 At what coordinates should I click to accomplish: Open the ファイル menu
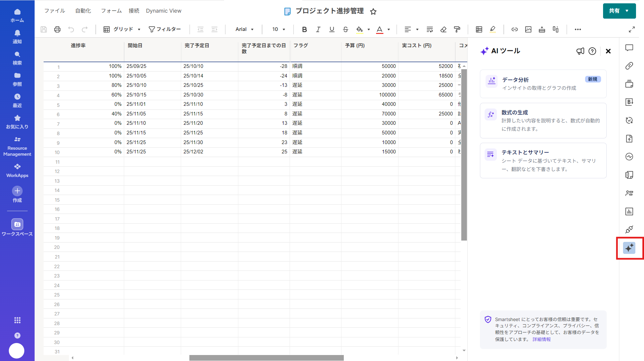[55, 11]
